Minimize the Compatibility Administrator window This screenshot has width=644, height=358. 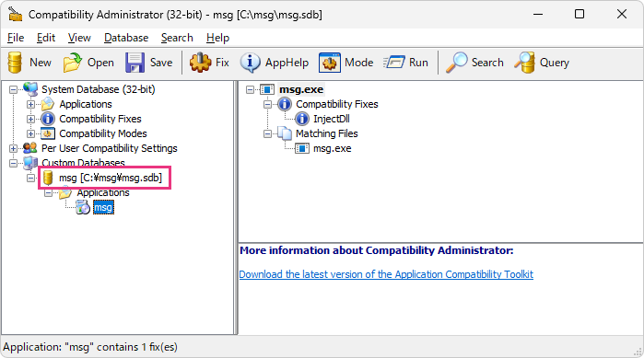tap(538, 15)
